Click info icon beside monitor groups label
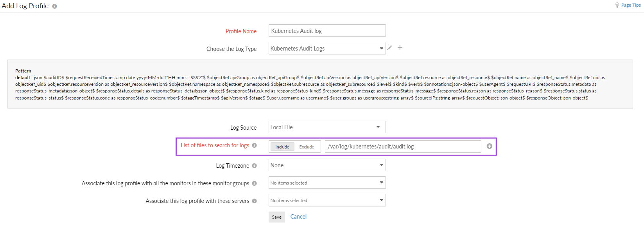 (255, 183)
